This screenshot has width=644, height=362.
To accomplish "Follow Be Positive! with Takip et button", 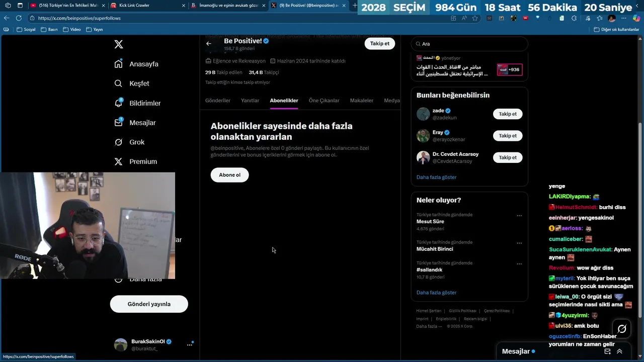I will (x=380, y=44).
